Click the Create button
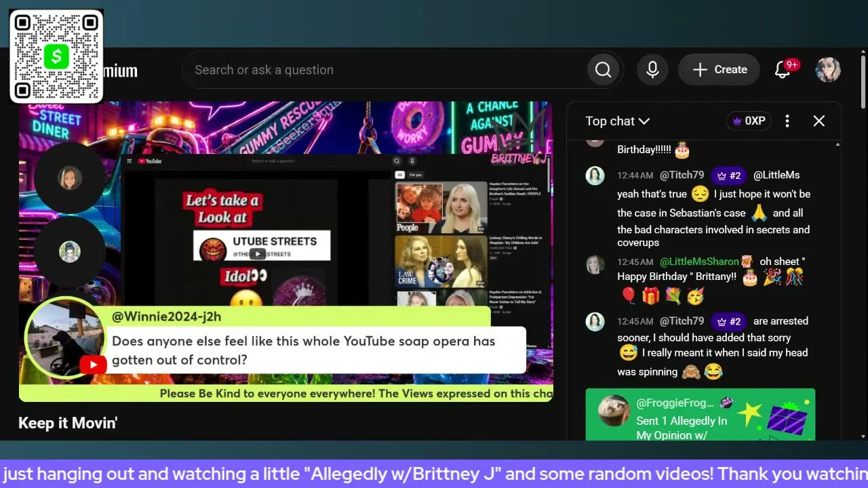Viewport: 868px width, 488px height. tap(719, 70)
